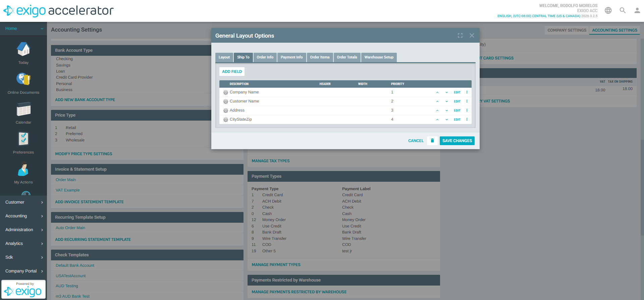Move Company Name field up
644x300 pixels.
pyautogui.click(x=437, y=92)
